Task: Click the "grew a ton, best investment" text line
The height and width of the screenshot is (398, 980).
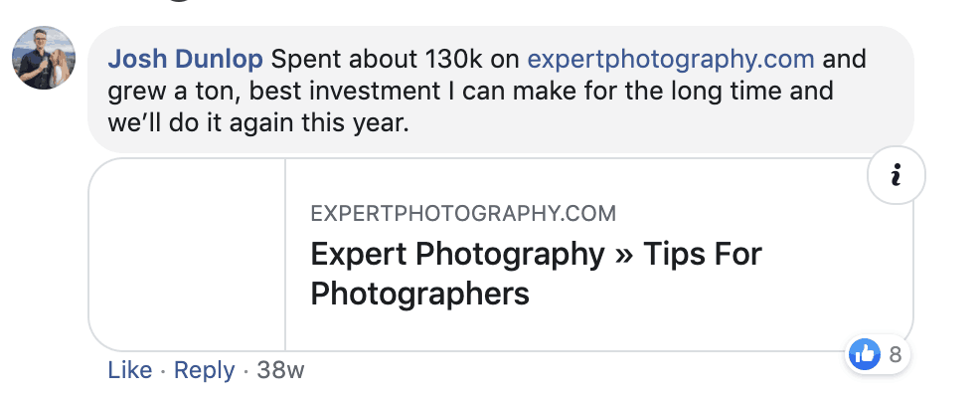Action: (x=298, y=94)
